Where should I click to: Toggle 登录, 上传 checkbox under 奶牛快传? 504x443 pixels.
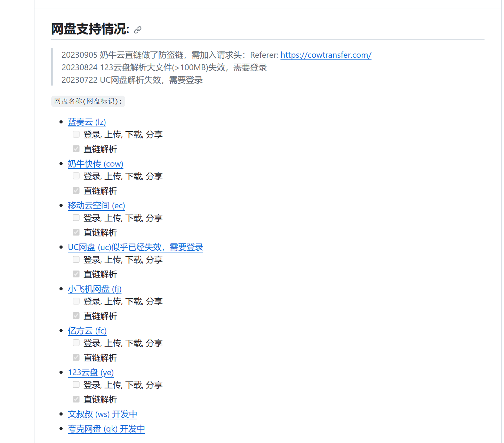point(76,176)
